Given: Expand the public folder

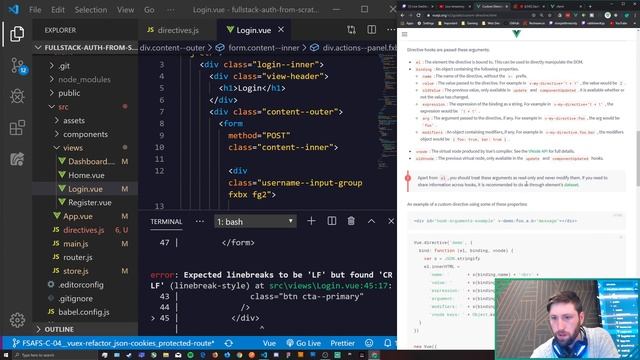Looking at the screenshot, I should 69,93.
